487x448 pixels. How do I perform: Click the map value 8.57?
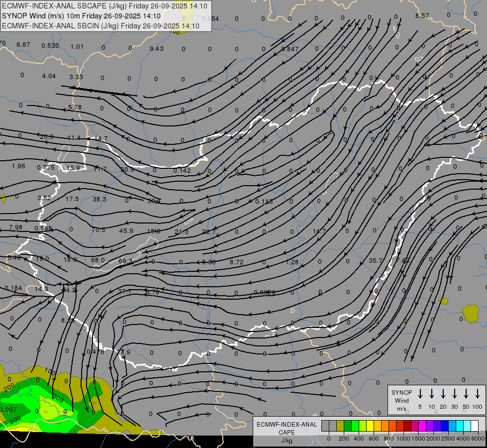(422, 15)
